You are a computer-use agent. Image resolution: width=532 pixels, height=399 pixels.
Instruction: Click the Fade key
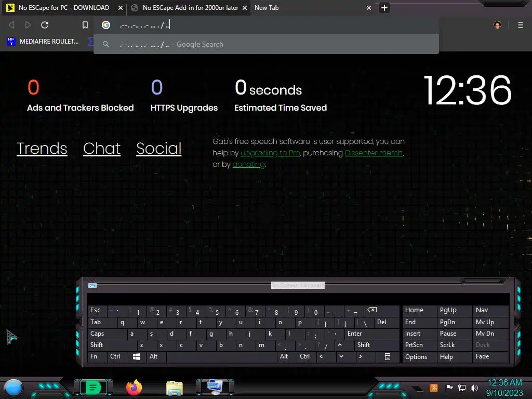(x=490, y=356)
